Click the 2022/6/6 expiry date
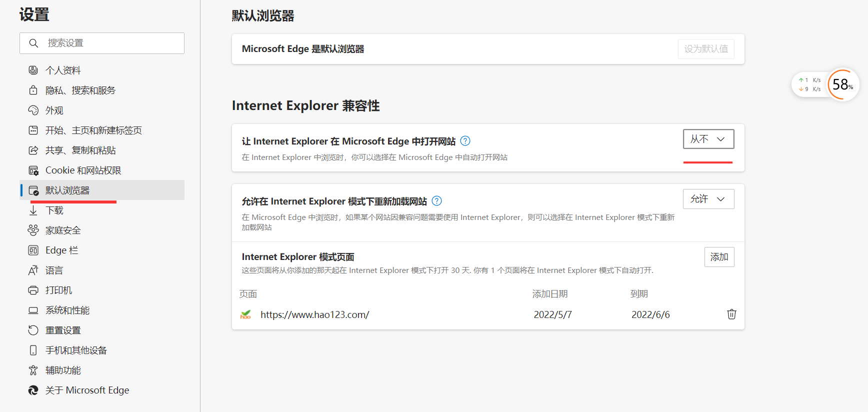 pyautogui.click(x=650, y=314)
